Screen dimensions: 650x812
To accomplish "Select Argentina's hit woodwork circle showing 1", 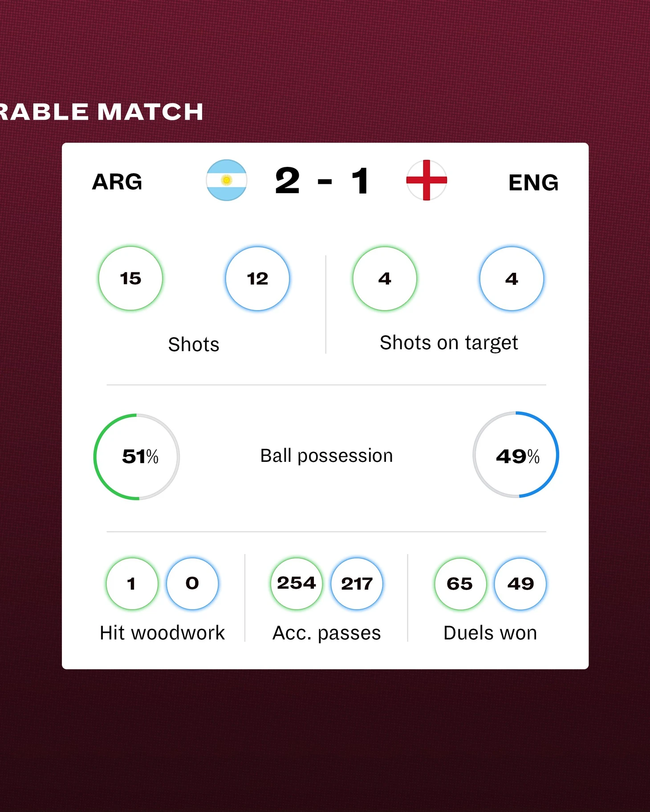I will pos(132,583).
